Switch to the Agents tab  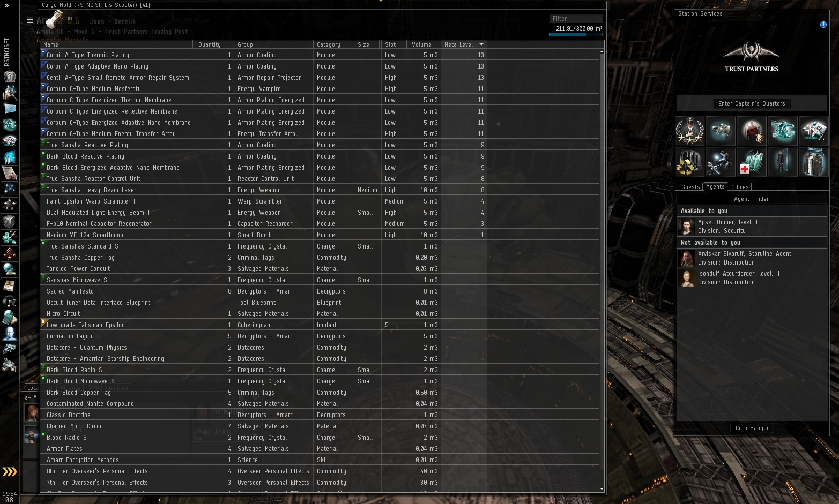tap(715, 186)
